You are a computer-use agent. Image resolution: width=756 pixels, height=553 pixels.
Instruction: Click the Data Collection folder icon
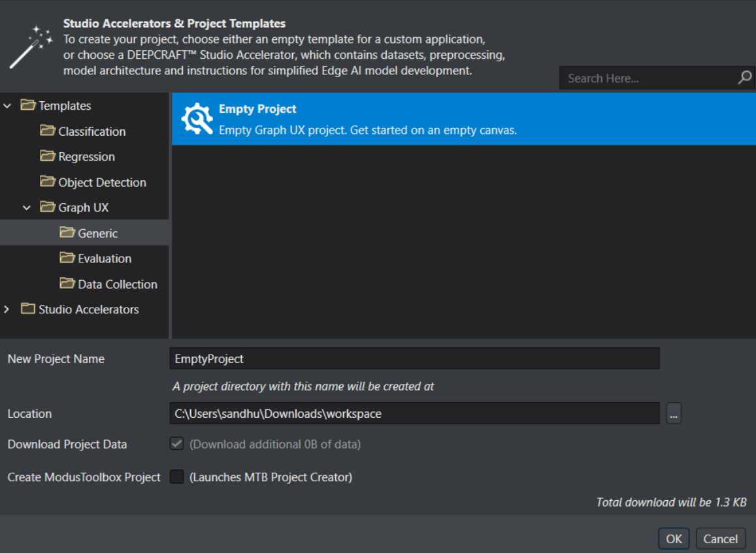67,283
